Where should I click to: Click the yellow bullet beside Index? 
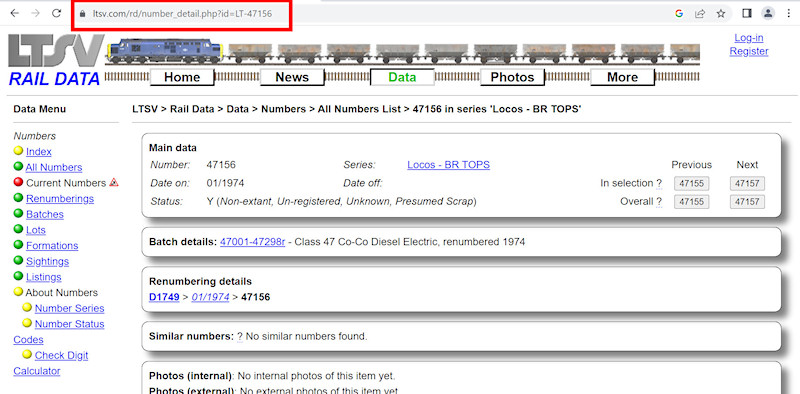pos(18,151)
